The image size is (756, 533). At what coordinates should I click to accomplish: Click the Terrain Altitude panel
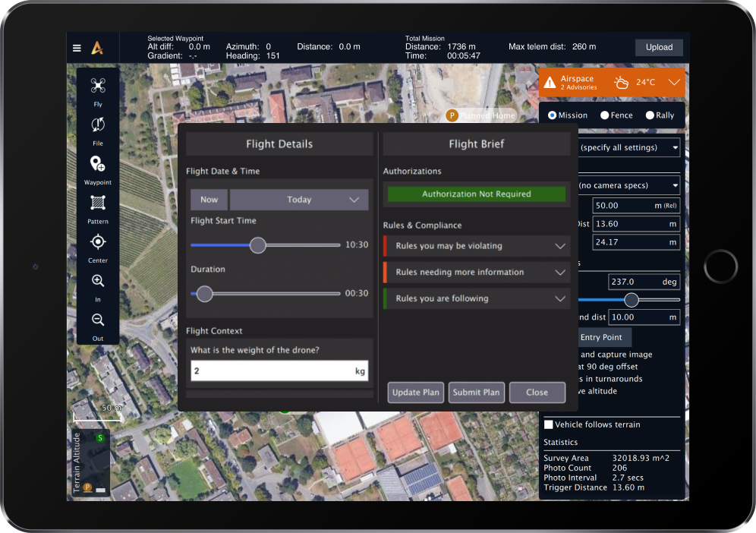pos(91,463)
